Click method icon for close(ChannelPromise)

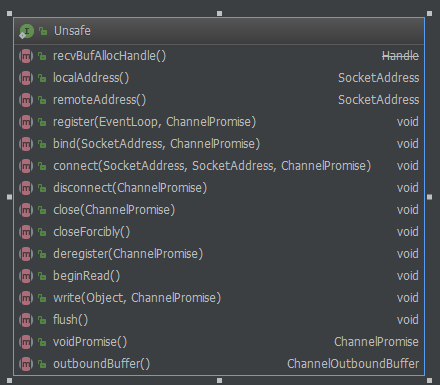pyautogui.click(x=26, y=210)
